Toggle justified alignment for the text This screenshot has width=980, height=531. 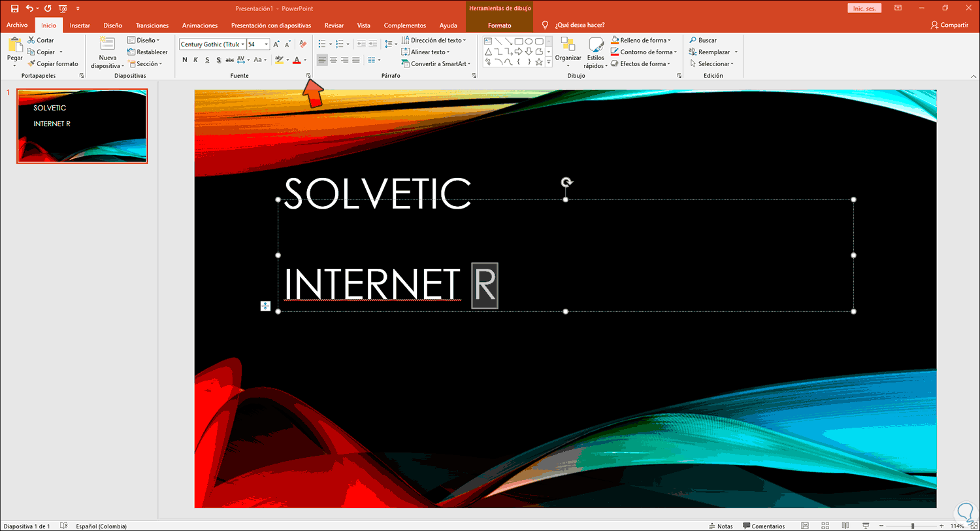click(356, 59)
